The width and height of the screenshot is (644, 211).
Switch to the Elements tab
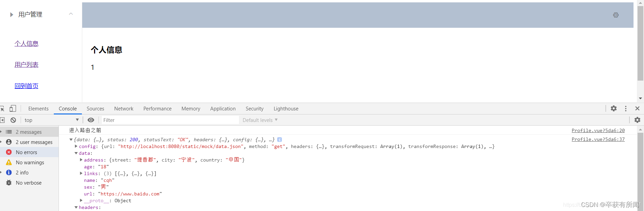(38, 109)
